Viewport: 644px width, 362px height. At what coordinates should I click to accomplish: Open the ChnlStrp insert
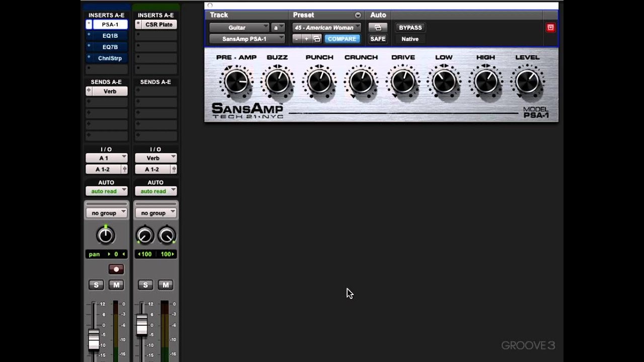pyautogui.click(x=110, y=58)
